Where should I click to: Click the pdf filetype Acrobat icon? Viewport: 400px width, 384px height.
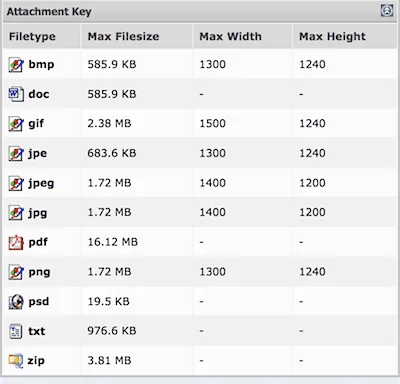point(16,242)
